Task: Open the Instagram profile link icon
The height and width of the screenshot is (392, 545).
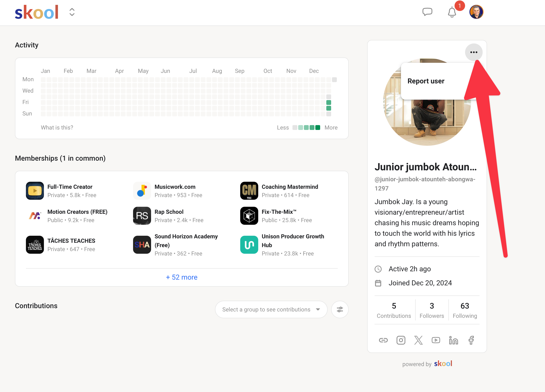Action: [401, 340]
